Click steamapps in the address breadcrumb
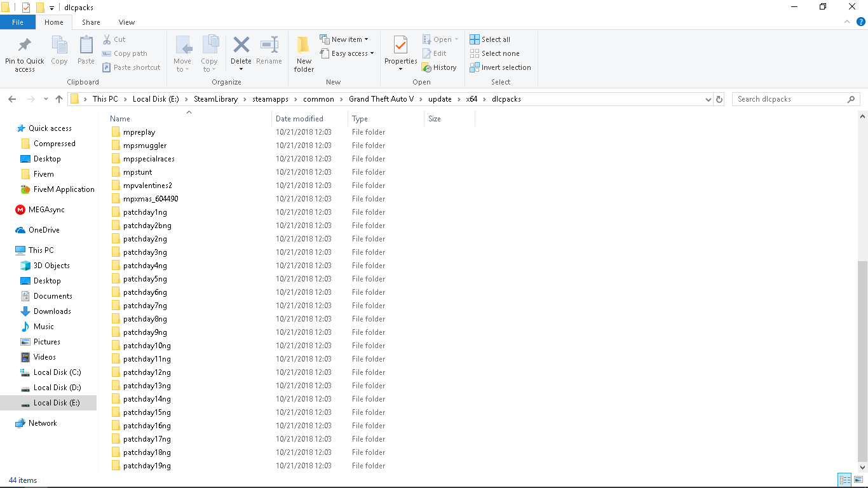868x488 pixels. click(x=270, y=99)
